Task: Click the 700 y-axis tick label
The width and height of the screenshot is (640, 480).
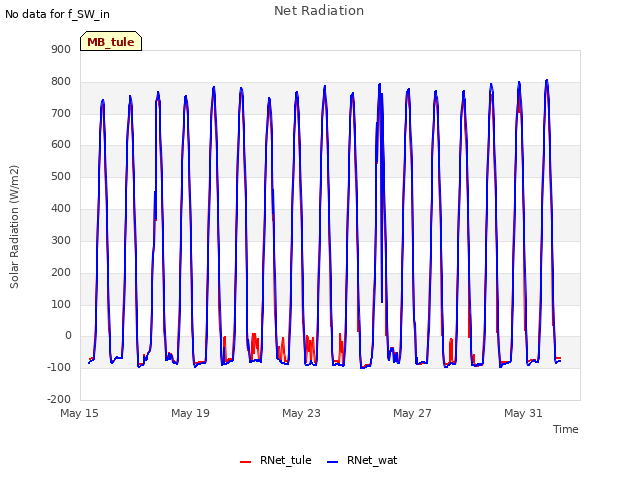Action: (x=61, y=113)
